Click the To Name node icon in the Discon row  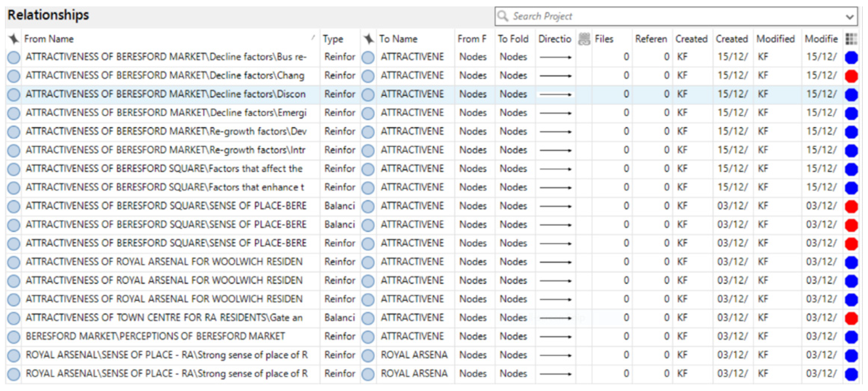(x=368, y=94)
